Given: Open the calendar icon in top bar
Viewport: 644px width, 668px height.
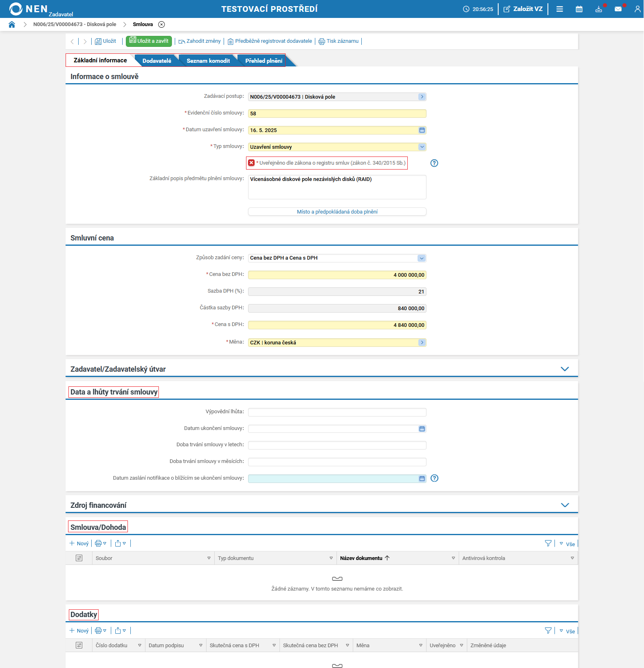Looking at the screenshot, I should tap(579, 9).
